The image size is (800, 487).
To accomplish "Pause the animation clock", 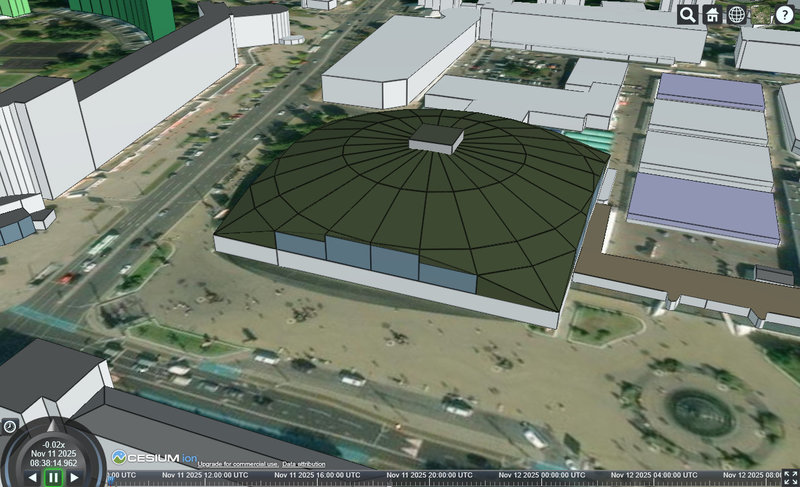I will (53, 478).
